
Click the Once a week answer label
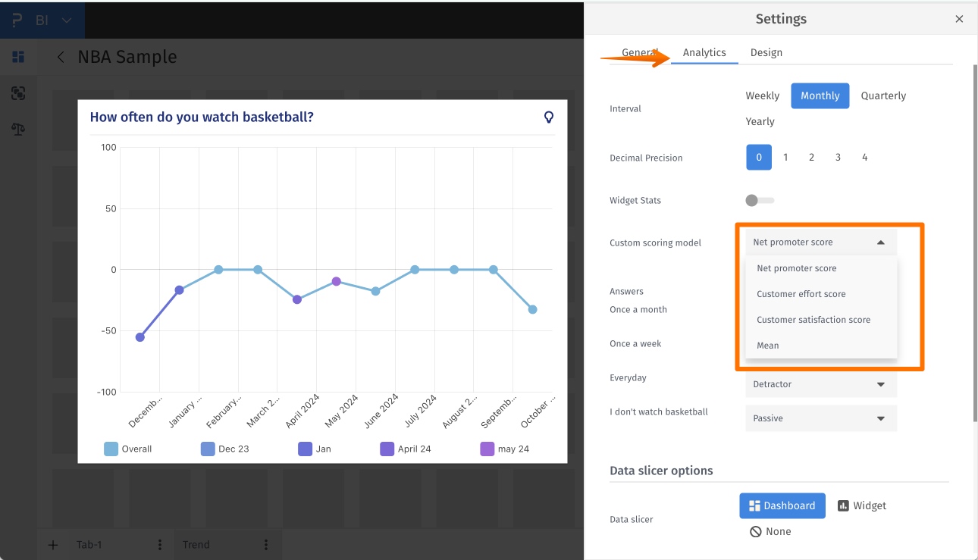(x=635, y=344)
